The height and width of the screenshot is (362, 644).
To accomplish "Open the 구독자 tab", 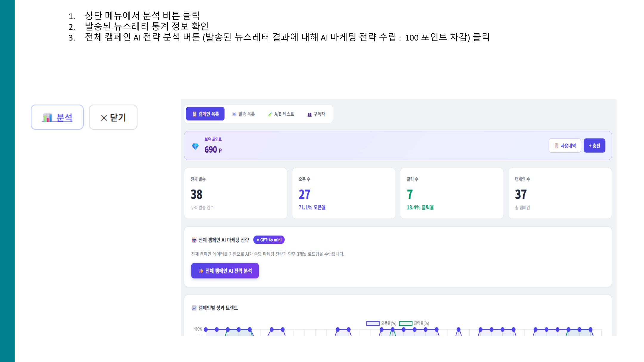I will [316, 114].
